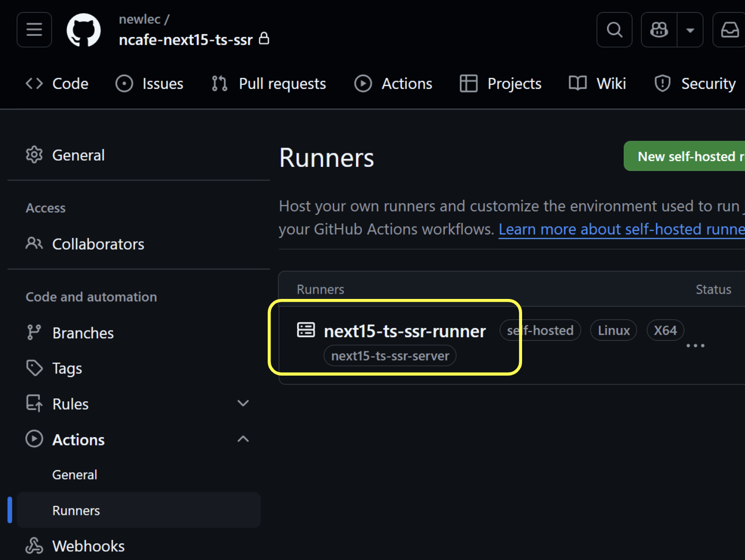Open the Projects tab

click(501, 83)
